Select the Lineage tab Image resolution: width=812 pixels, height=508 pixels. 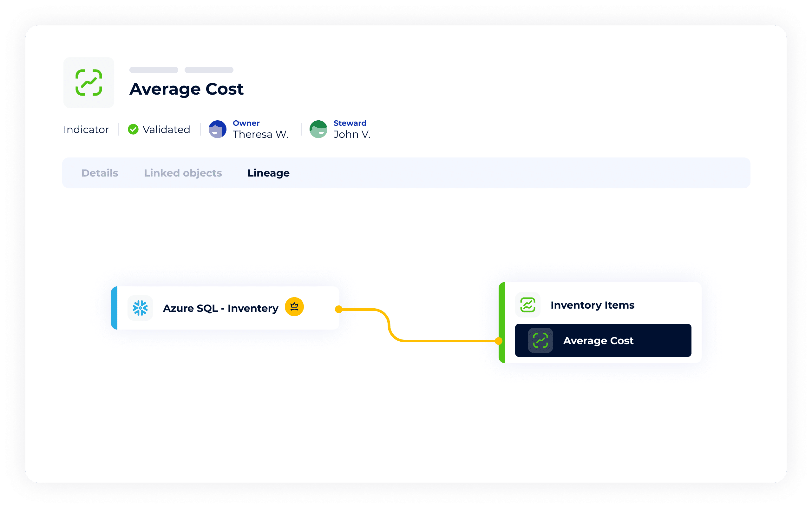coord(268,173)
